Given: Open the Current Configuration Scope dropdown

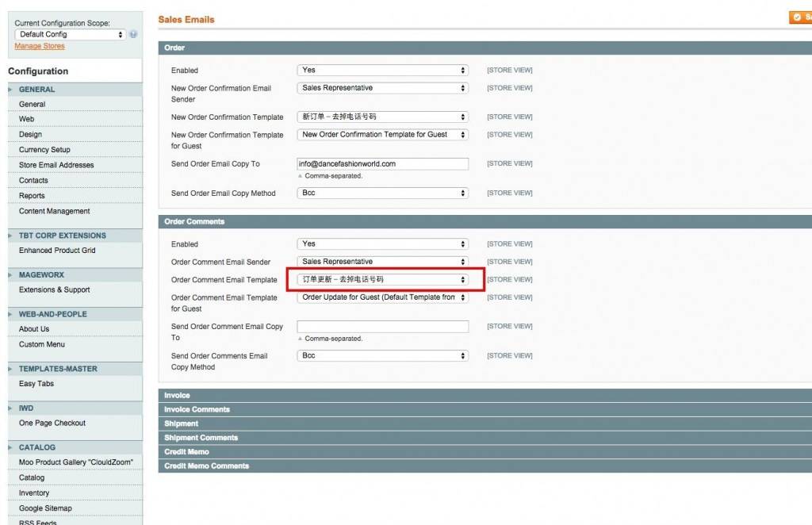Looking at the screenshot, I should (71, 34).
